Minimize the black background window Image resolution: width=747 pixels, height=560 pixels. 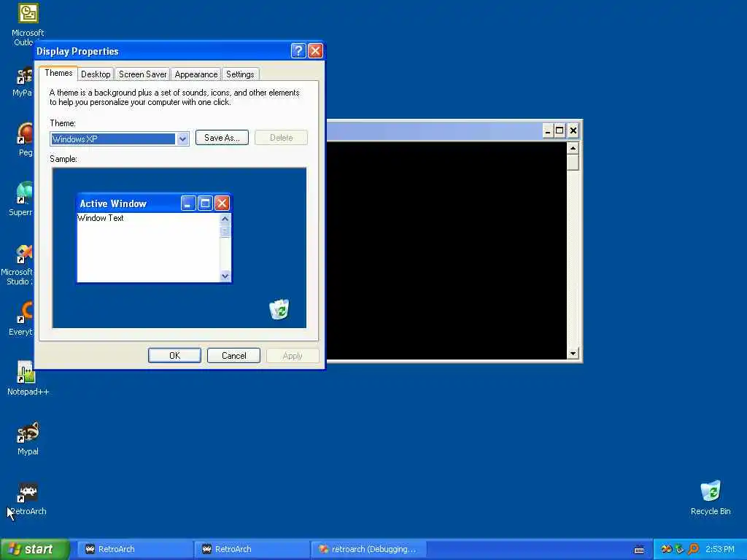pos(548,131)
